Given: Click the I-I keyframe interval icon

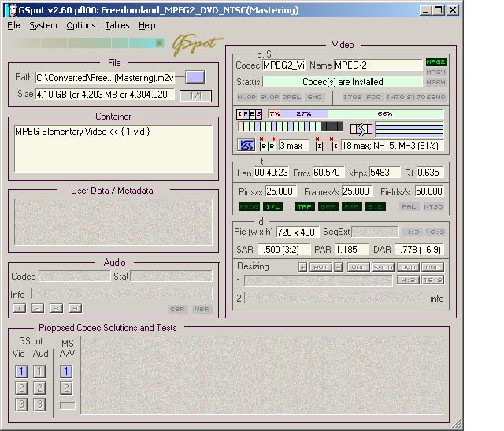Looking at the screenshot, I should click(x=328, y=143).
